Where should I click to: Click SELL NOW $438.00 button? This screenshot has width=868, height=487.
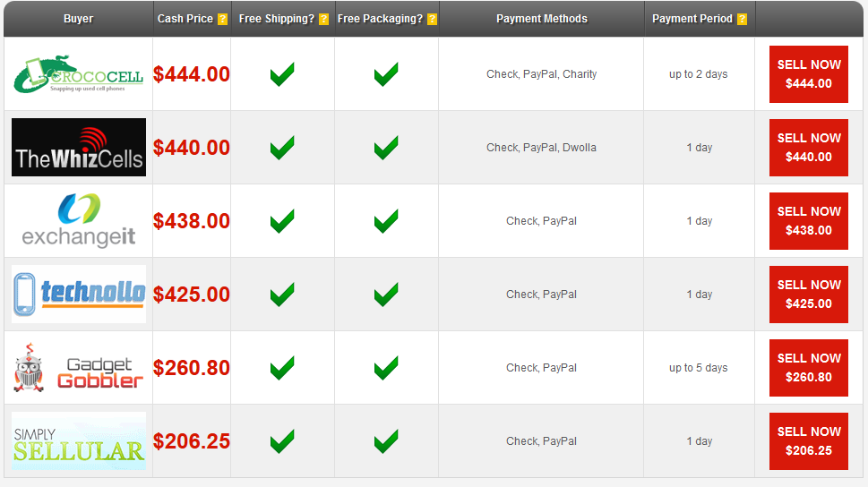click(809, 221)
